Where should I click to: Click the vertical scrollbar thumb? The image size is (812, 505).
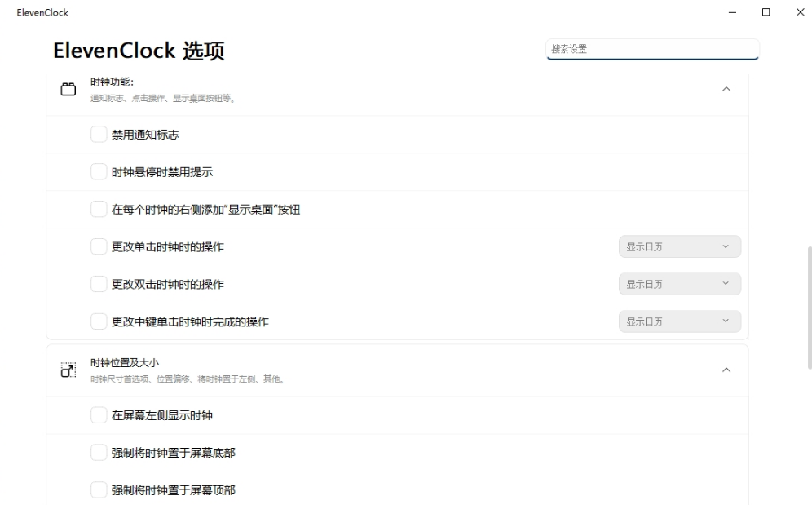809,308
